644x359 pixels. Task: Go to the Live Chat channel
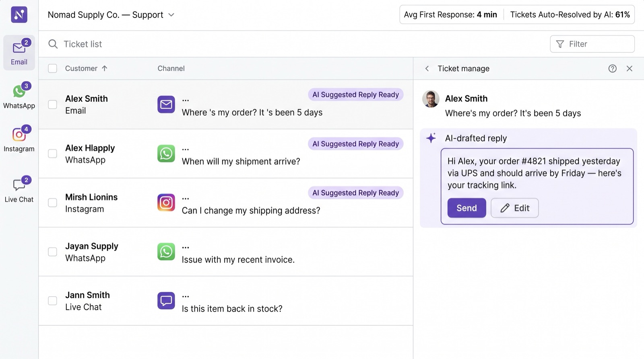point(19,189)
